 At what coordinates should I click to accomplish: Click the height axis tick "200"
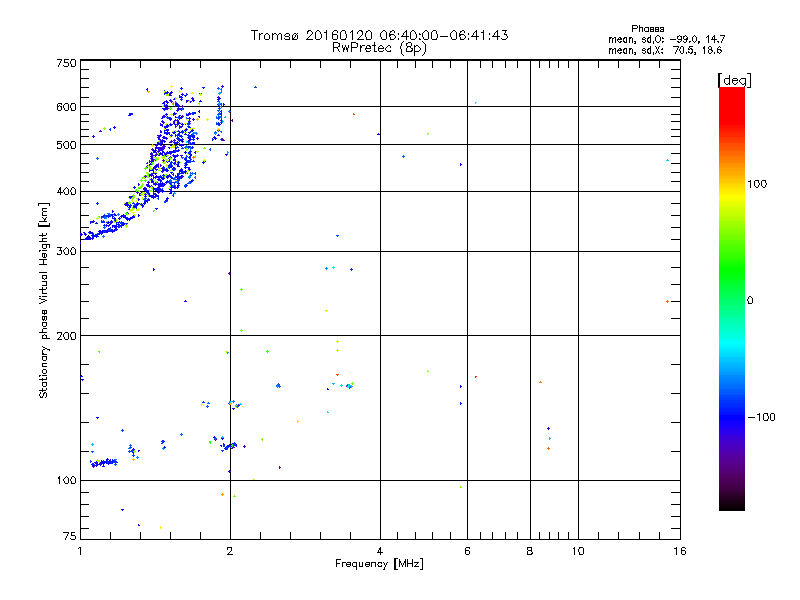click(x=66, y=336)
